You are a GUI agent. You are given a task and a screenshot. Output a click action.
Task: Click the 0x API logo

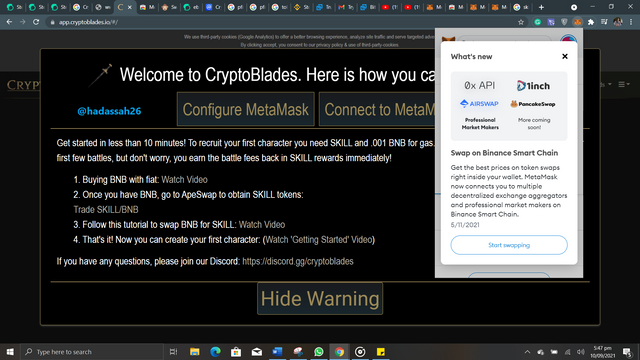(x=480, y=85)
